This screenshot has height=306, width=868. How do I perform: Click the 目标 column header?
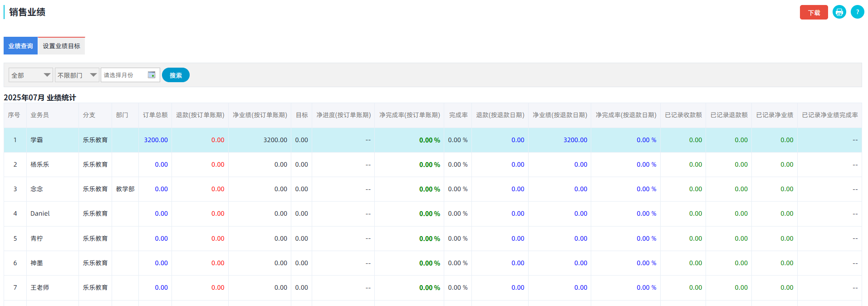(302, 115)
